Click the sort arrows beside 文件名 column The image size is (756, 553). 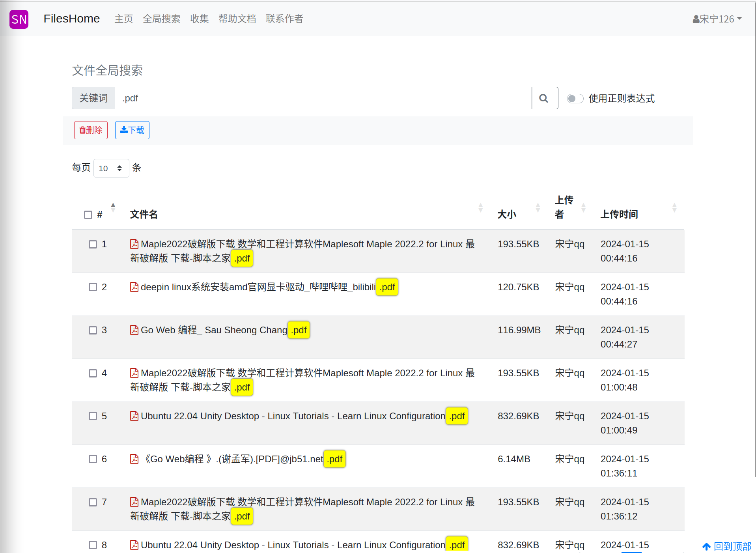click(480, 207)
